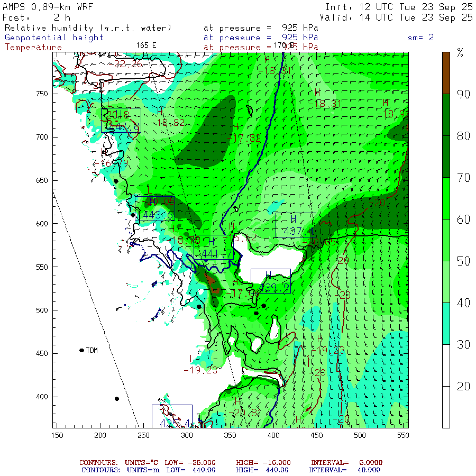Click the red '-20.81' temperature label

tap(245, 413)
